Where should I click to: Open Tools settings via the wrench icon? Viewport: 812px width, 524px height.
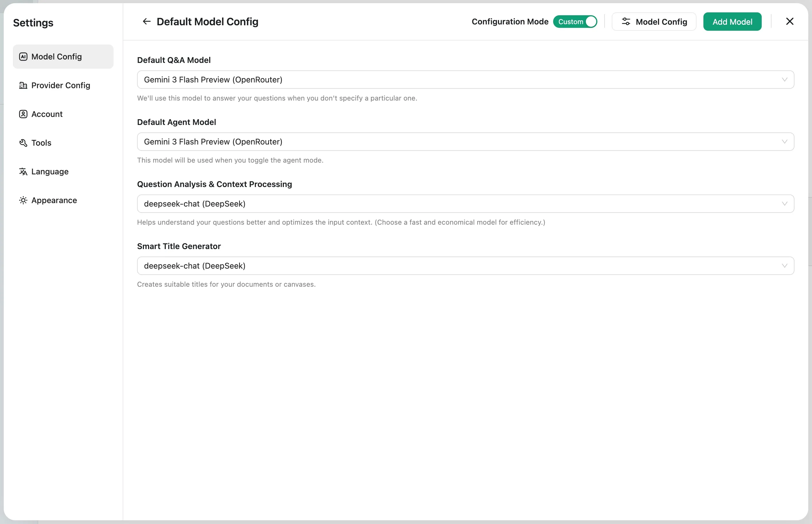tap(23, 142)
